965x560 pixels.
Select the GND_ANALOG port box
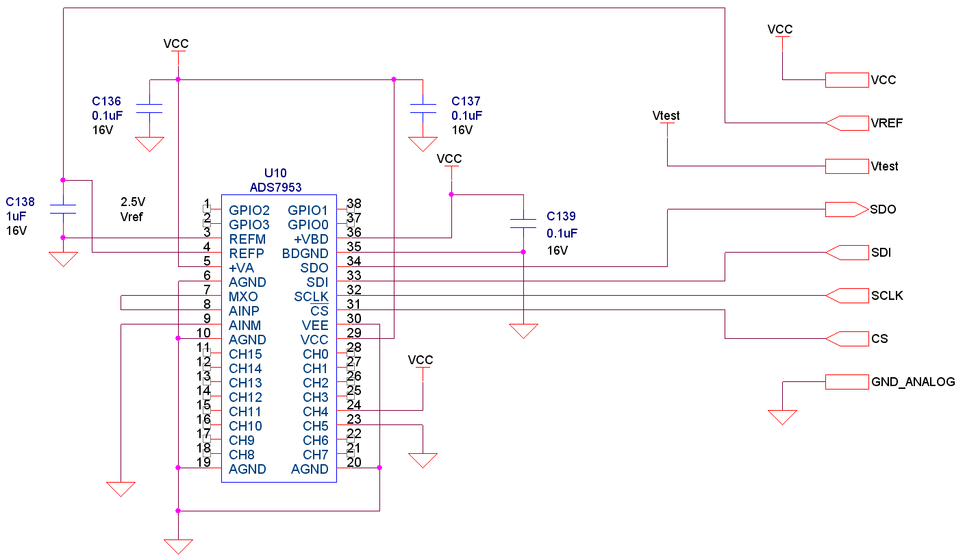coord(847,382)
